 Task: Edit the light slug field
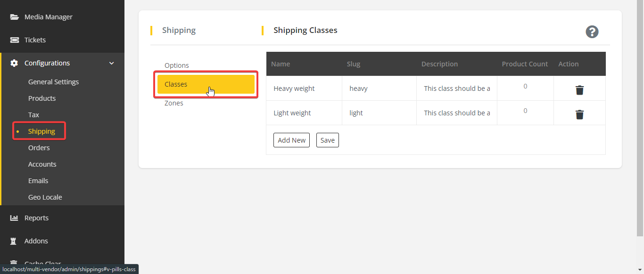pos(379,113)
